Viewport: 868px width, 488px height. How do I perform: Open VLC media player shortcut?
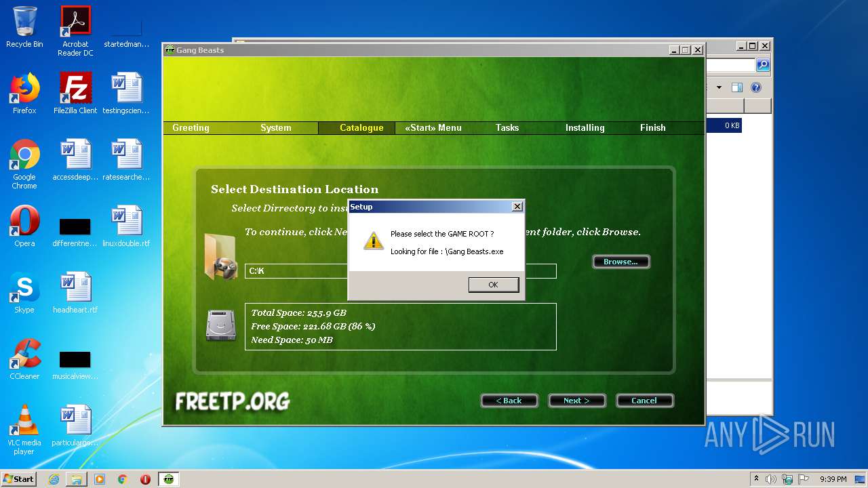coord(24,430)
